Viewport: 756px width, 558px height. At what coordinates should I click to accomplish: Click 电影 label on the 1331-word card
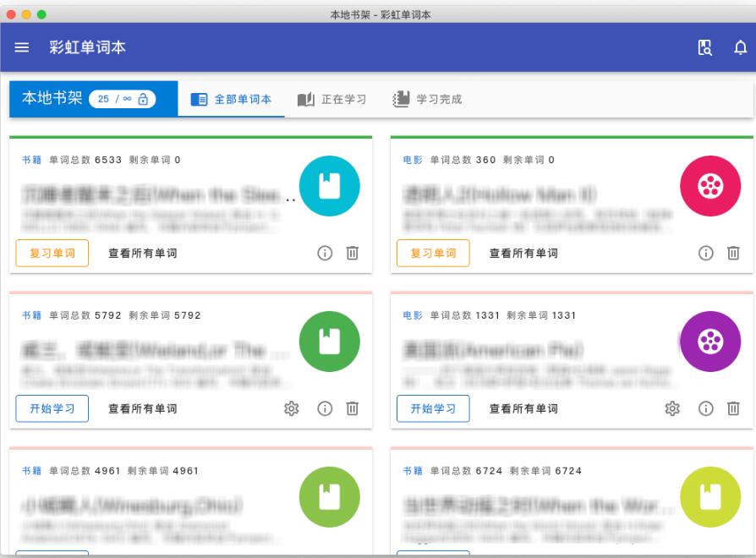[x=413, y=315]
